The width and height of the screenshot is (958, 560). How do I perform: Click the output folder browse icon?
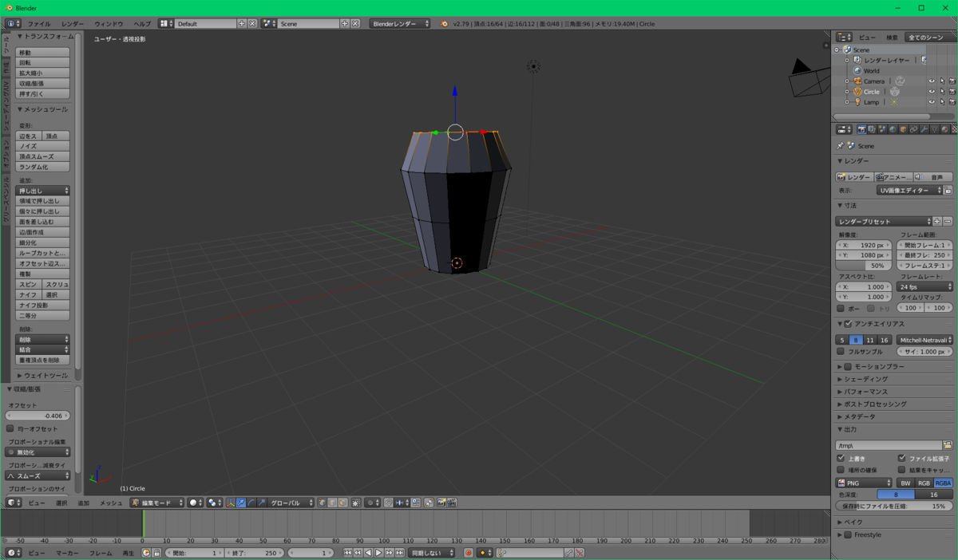pyautogui.click(x=948, y=445)
